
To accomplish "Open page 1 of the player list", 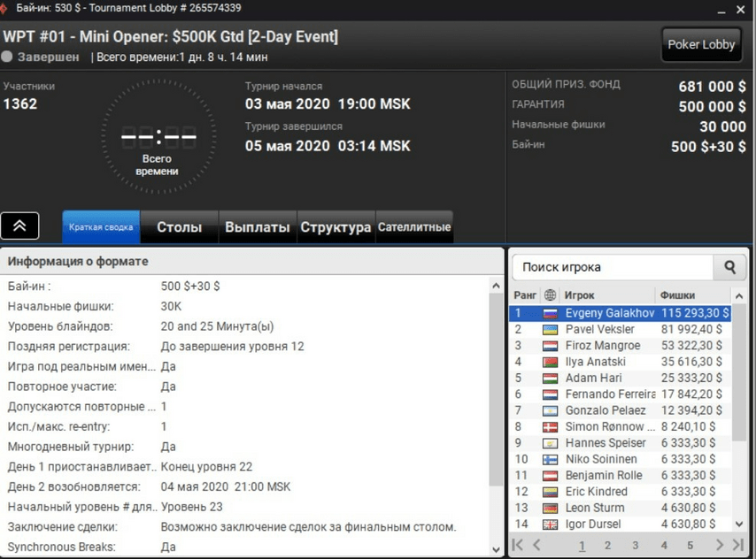I will click(x=582, y=546).
